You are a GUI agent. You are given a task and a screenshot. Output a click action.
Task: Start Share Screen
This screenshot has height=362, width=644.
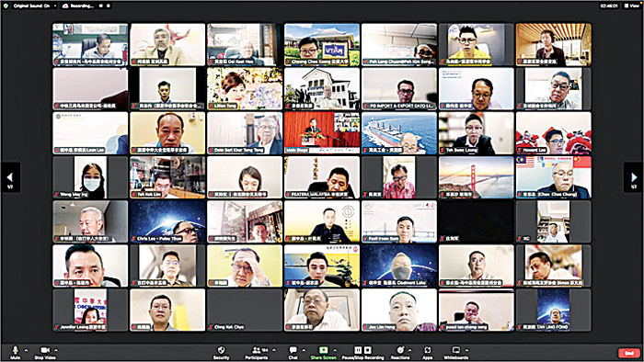pos(323,352)
